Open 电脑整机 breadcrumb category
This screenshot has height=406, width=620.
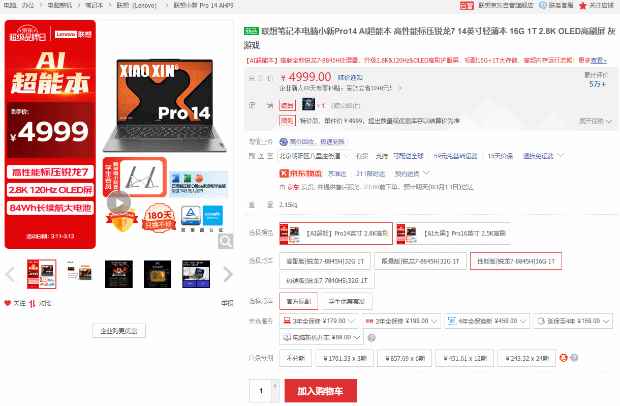click(60, 5)
